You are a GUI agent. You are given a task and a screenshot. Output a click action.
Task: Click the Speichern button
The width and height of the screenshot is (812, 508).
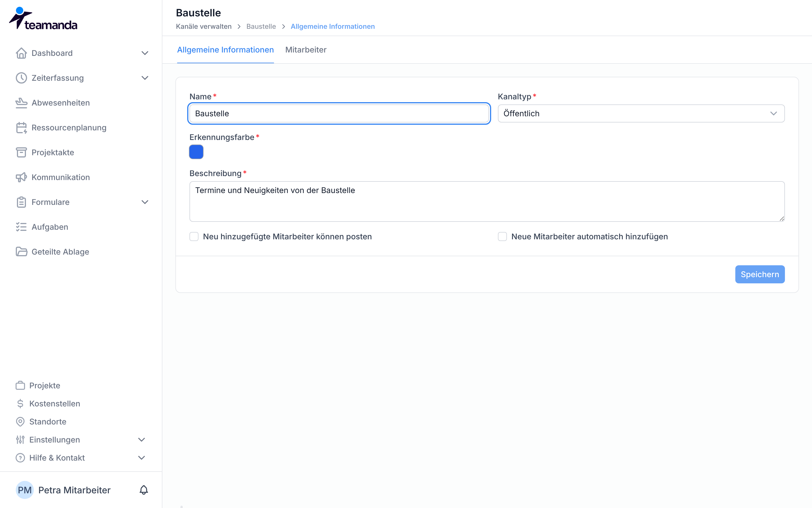click(760, 274)
